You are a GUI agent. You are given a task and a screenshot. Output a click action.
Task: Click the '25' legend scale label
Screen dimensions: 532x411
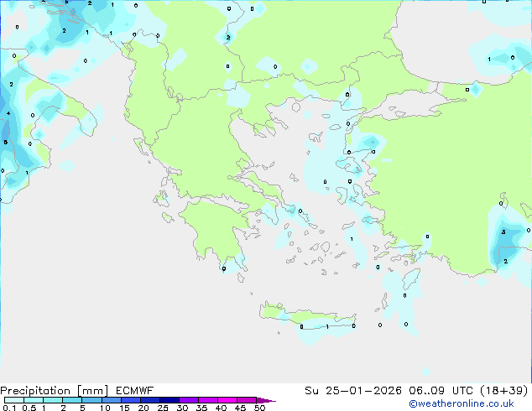pyautogui.click(x=163, y=408)
